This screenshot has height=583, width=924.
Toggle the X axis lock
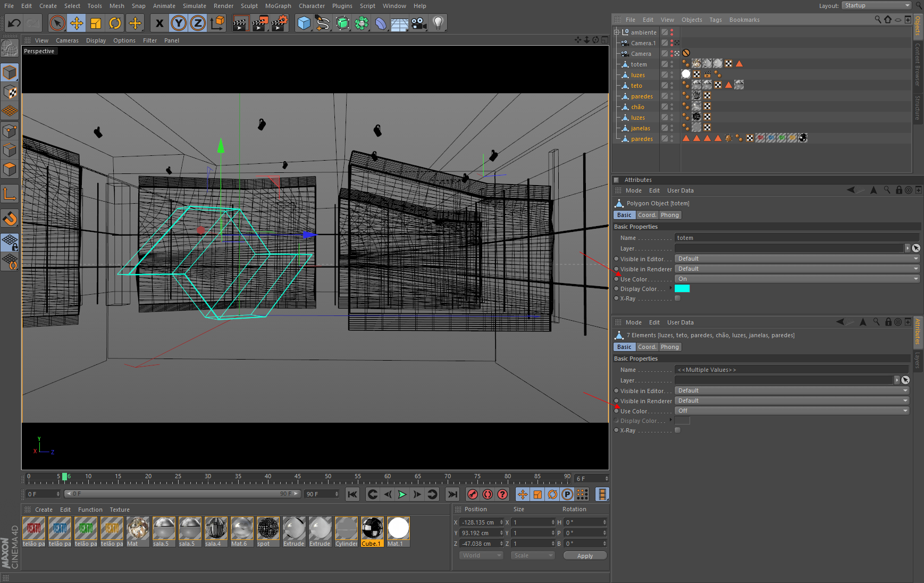(159, 23)
